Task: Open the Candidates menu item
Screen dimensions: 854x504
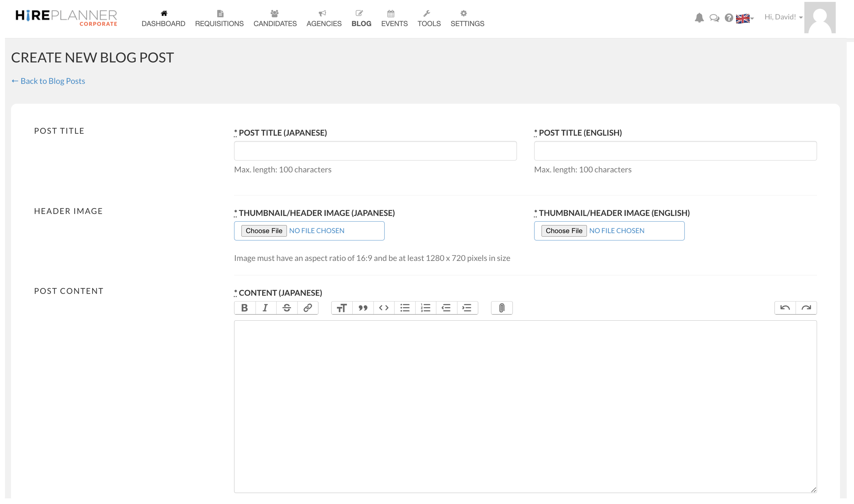Action: coord(275,19)
